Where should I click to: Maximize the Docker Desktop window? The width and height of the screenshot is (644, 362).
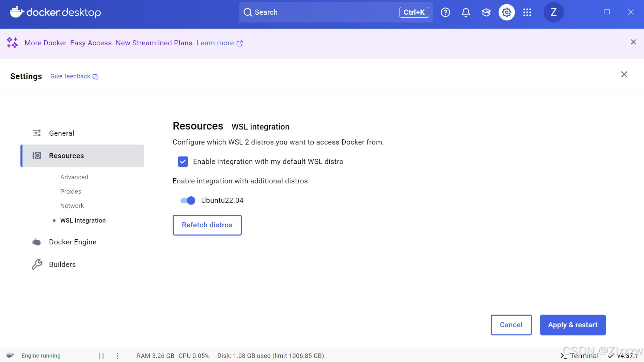tap(607, 12)
